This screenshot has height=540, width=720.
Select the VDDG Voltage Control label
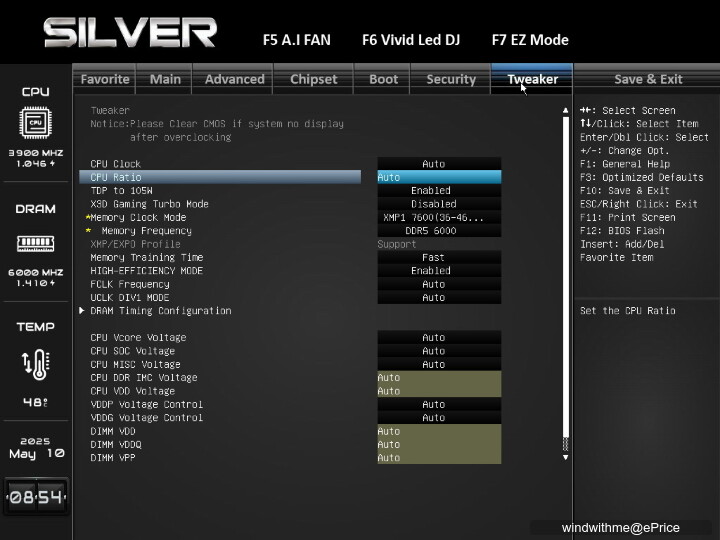tap(146, 417)
